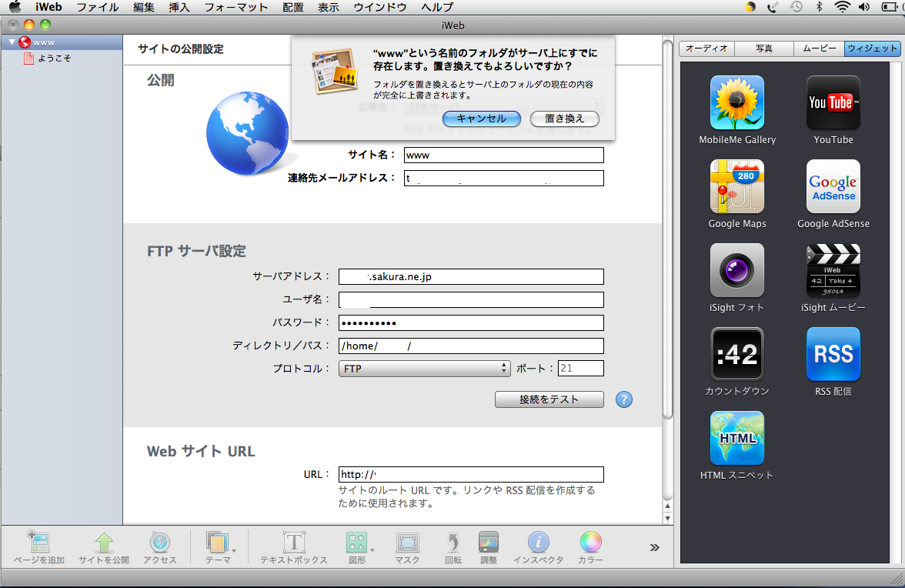Viewport: 905px width, 588px height.
Task: Collapse the www site tree
Action: [x=12, y=42]
